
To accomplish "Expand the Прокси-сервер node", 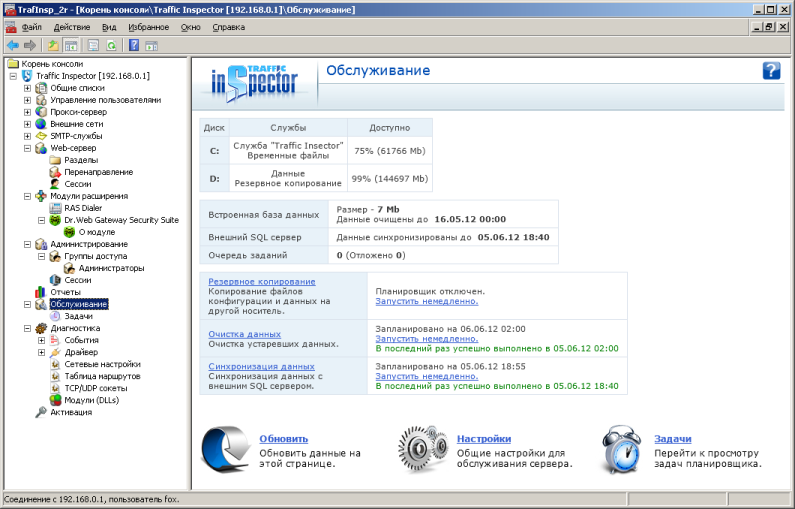I will click(x=27, y=112).
